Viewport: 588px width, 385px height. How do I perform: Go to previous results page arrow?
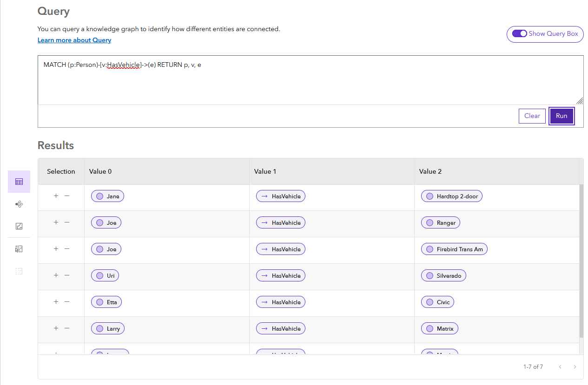560,367
